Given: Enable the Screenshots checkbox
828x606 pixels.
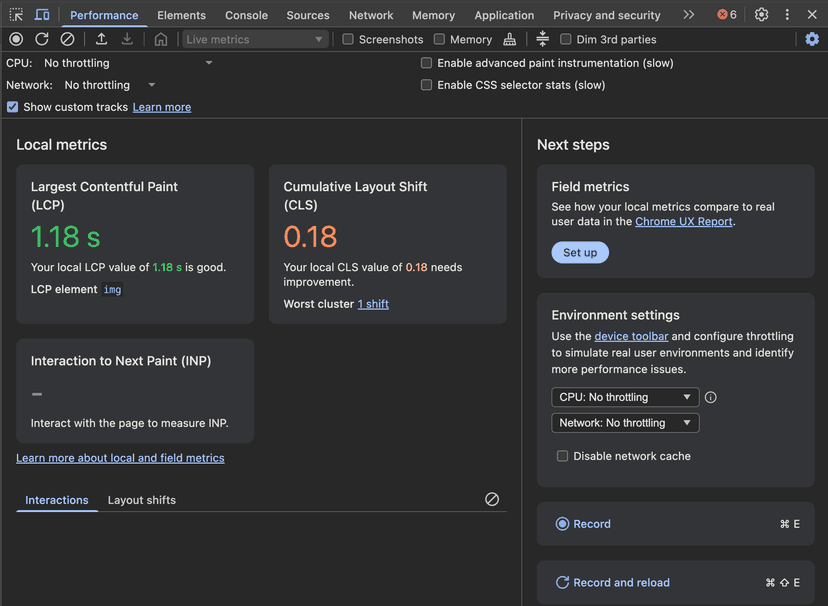Looking at the screenshot, I should 348,39.
